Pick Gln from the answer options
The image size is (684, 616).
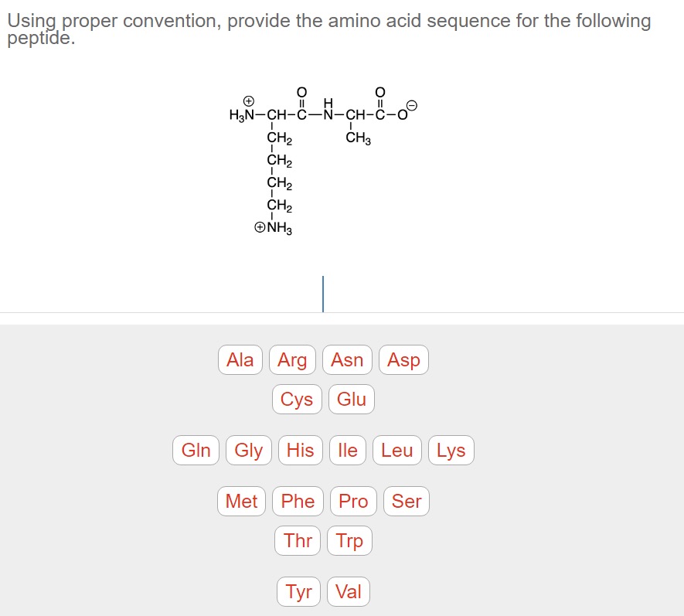tap(196, 450)
